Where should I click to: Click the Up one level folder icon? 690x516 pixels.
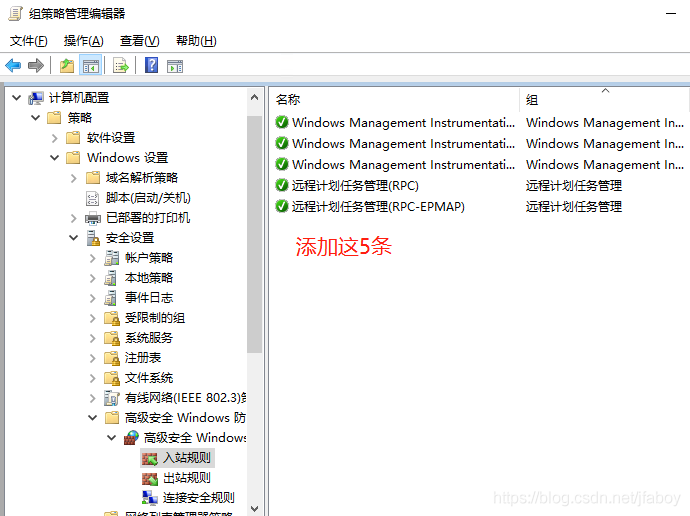67,66
